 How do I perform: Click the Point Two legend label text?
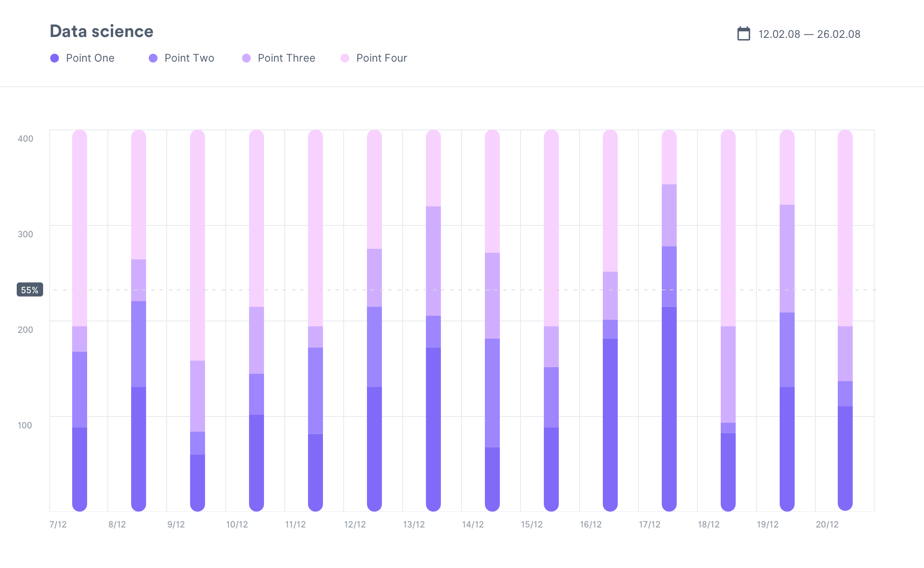189,58
